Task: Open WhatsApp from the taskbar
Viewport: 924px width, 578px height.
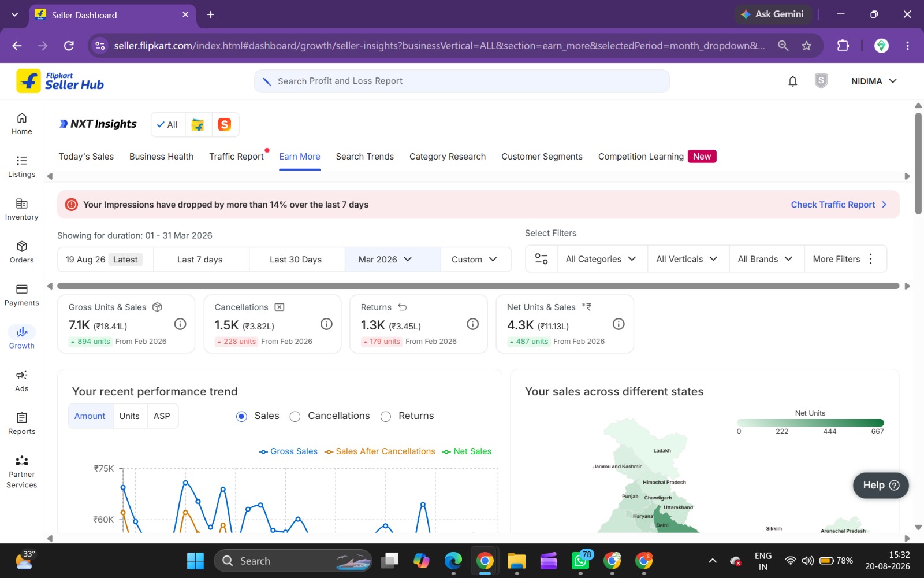Action: (581, 560)
